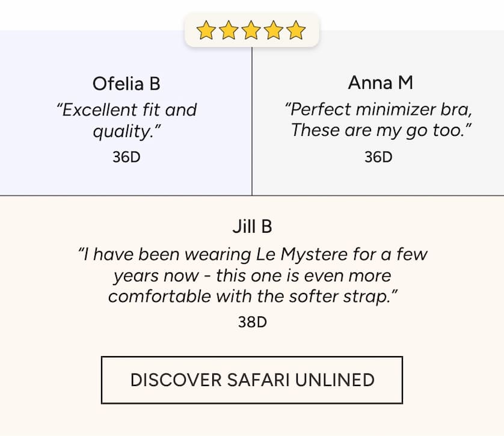Select reviewer name Ofelia B
The height and width of the screenshot is (436, 504).
tap(126, 84)
